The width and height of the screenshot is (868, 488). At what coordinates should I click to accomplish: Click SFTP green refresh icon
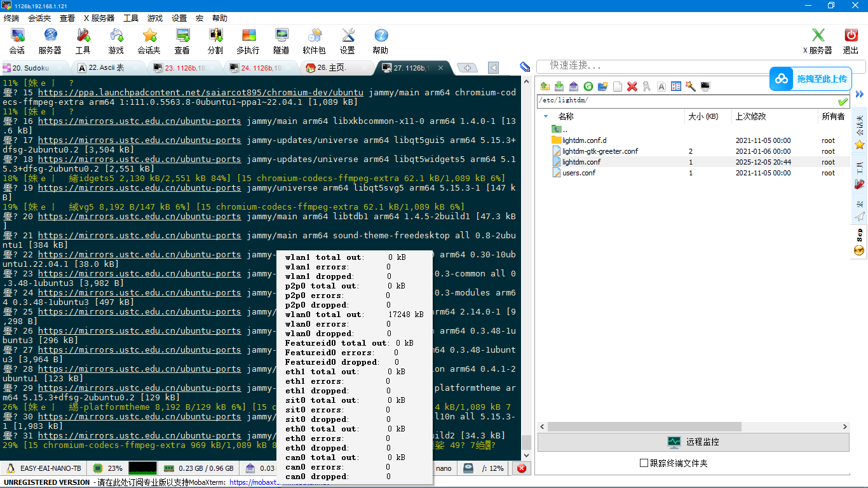pyautogui.click(x=588, y=86)
